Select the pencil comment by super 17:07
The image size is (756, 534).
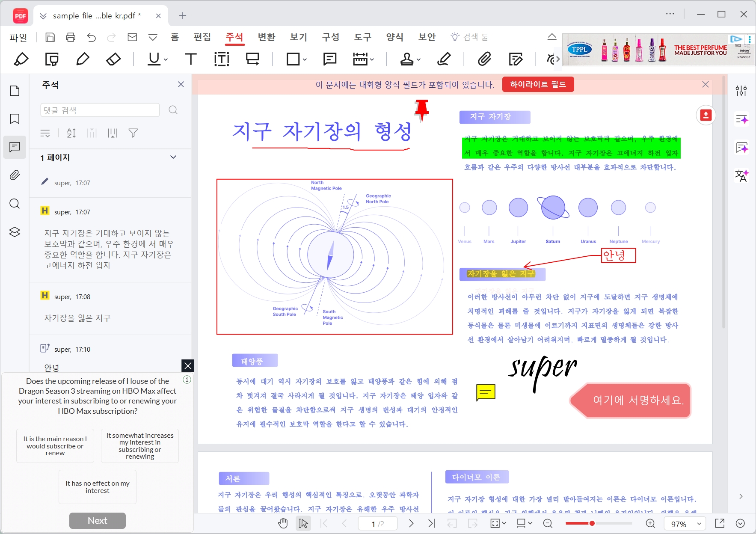pyautogui.click(x=110, y=183)
